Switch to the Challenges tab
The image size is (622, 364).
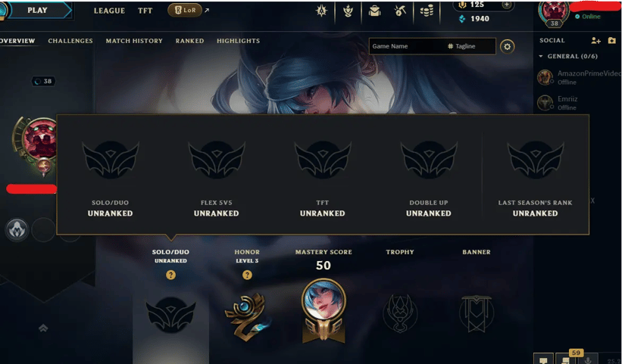pos(70,41)
